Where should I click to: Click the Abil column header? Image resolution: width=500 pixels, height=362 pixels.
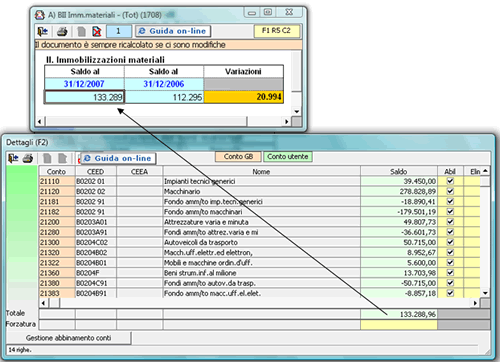point(450,171)
